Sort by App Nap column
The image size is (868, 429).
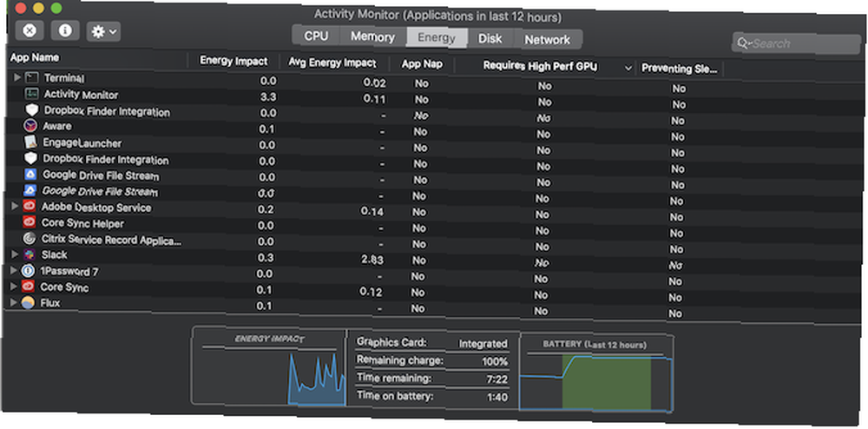423,64
